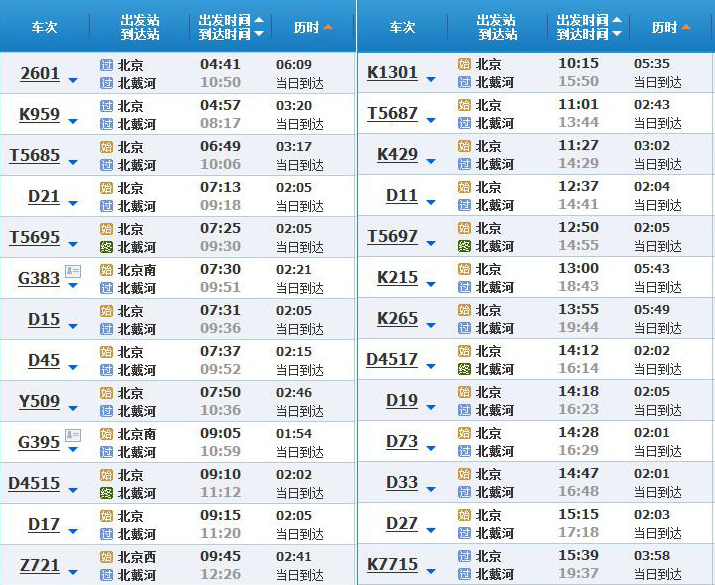Click pass-through icon for K959 北戴河
Screen dimensions: 715x585
[106, 124]
